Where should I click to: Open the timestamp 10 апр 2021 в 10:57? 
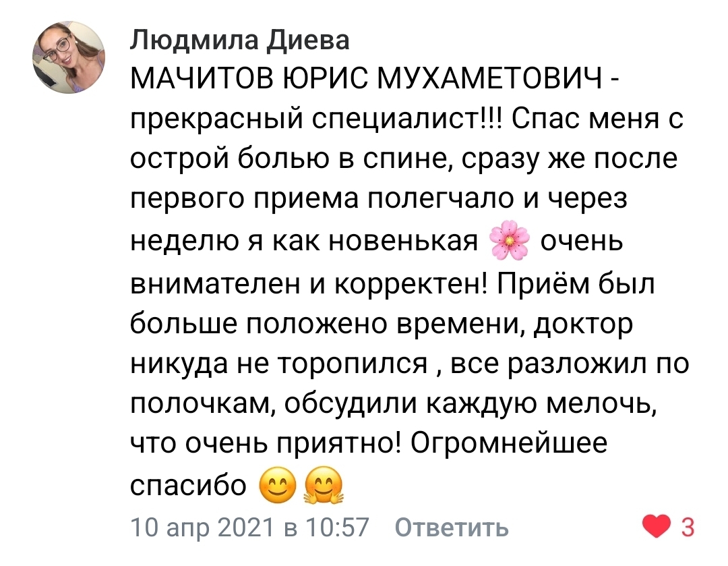coord(249,528)
